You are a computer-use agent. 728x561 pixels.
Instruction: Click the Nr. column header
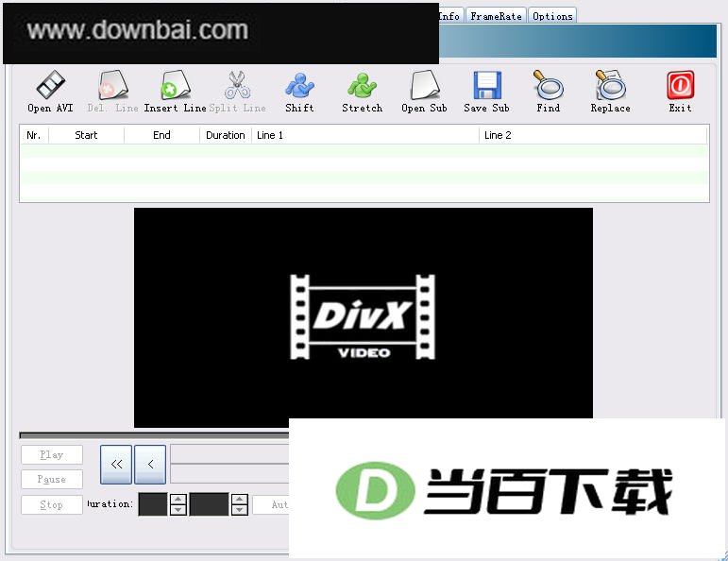point(34,135)
